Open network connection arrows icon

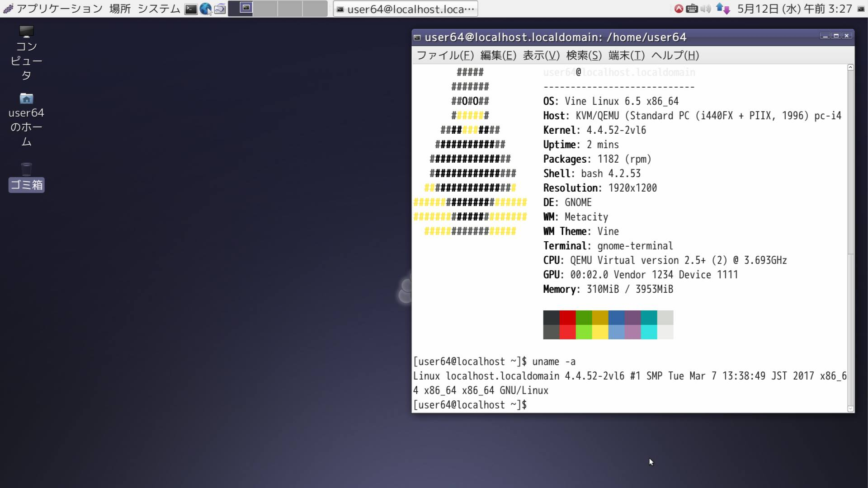click(723, 9)
